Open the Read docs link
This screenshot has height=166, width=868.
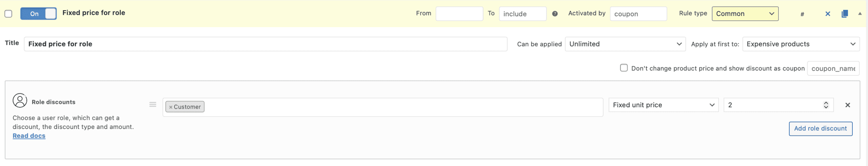tap(29, 136)
